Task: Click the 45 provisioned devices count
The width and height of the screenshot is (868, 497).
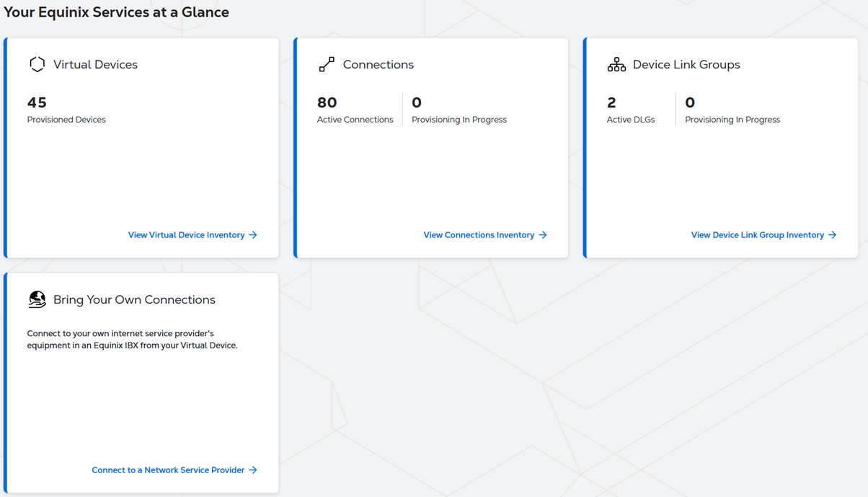Action: point(37,102)
